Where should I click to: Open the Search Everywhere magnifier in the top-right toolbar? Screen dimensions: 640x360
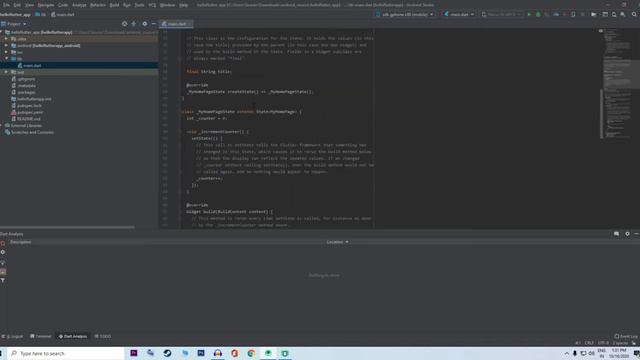tap(634, 14)
